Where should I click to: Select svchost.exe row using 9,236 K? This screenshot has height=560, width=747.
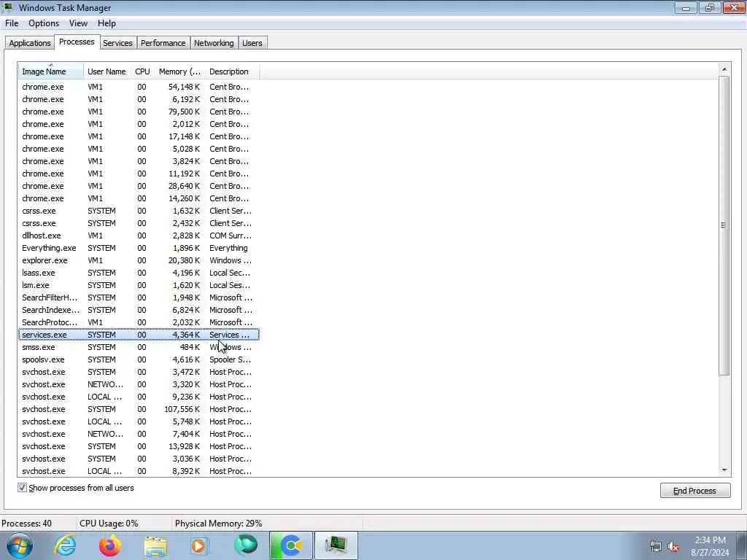(x=139, y=396)
